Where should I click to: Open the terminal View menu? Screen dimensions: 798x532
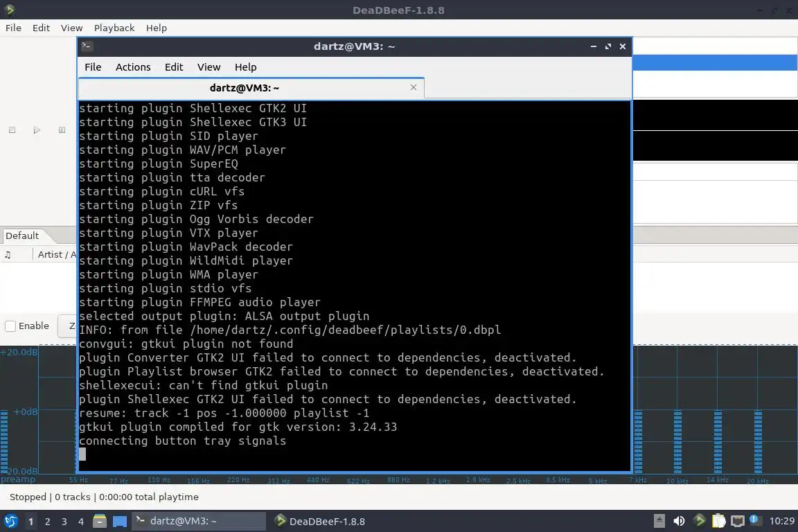point(209,67)
